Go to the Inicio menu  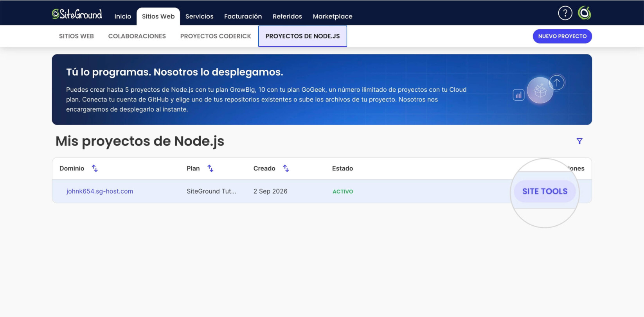click(123, 16)
